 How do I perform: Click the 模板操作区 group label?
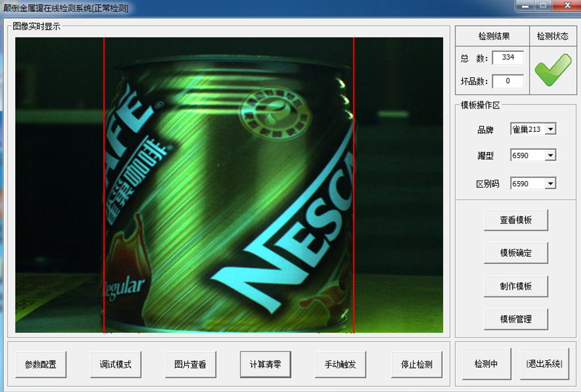pyautogui.click(x=480, y=105)
